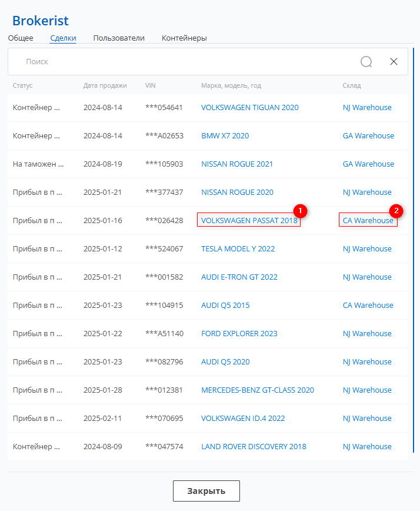Open NISSAN ROGUE 2020 link
Image resolution: width=420 pixels, height=511 pixels.
click(237, 193)
